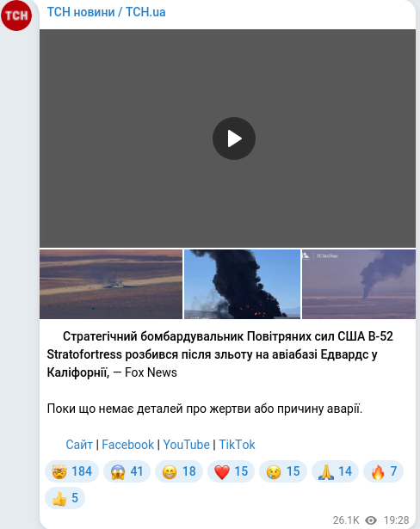The image size is (420, 529).
Task: Click the views eye icon
Action: (371, 520)
